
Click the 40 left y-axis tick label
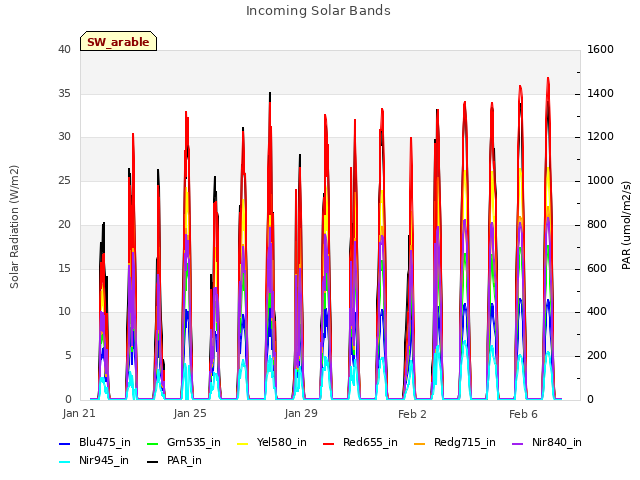tap(64, 50)
